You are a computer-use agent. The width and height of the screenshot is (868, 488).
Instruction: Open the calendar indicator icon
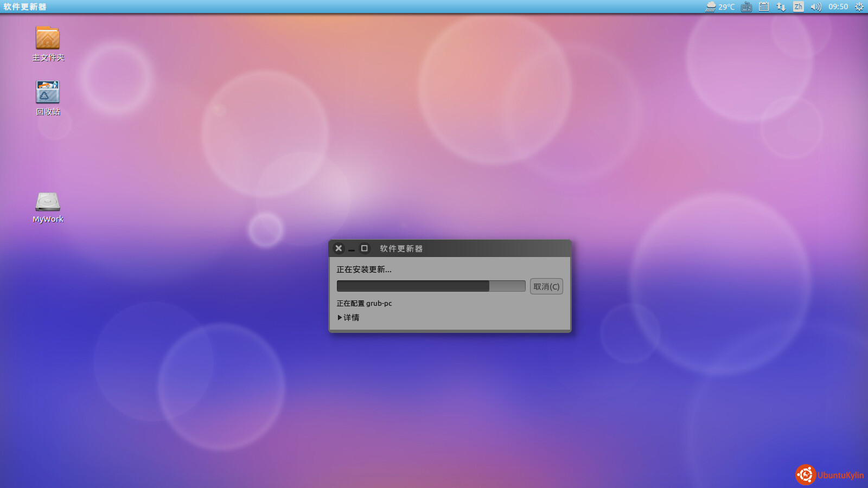coord(764,7)
